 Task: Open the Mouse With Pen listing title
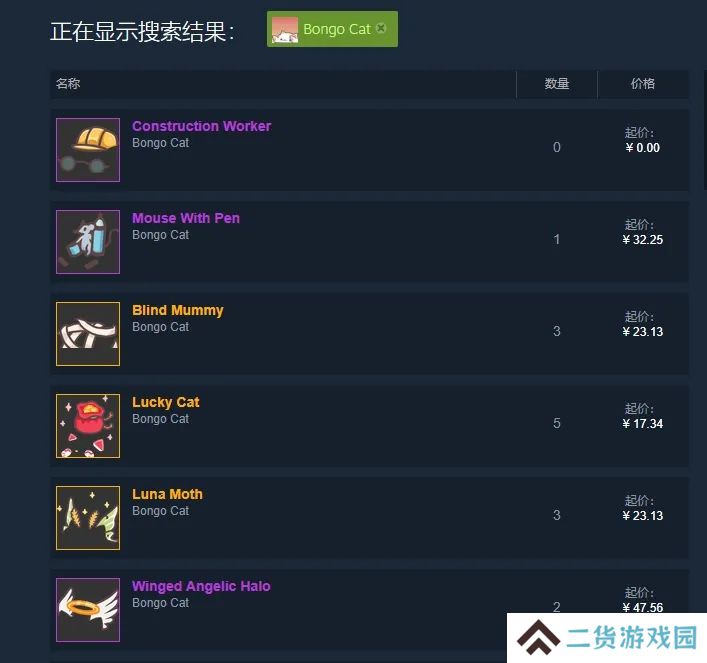coord(186,218)
